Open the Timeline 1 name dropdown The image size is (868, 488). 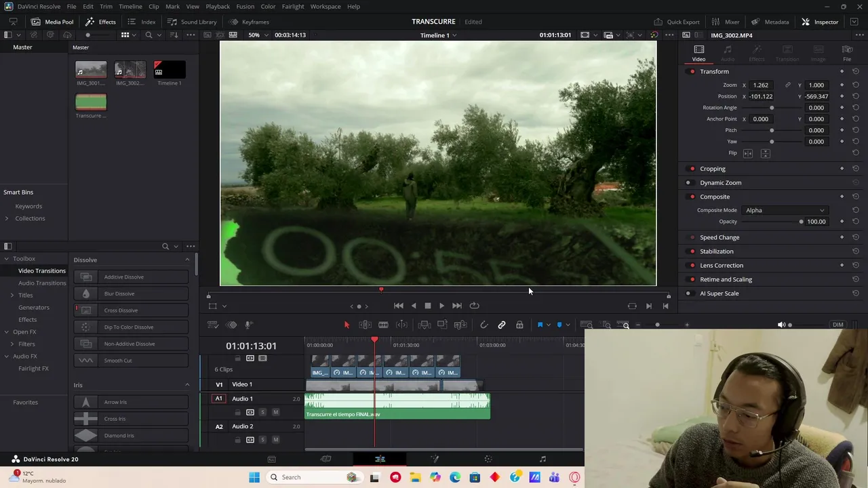click(438, 35)
